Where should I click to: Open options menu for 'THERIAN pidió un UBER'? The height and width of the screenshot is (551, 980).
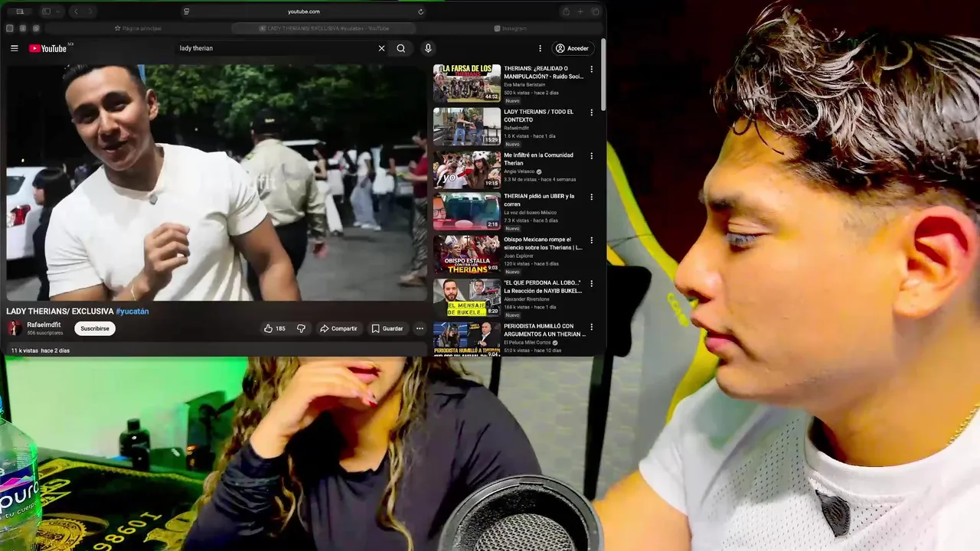click(591, 197)
